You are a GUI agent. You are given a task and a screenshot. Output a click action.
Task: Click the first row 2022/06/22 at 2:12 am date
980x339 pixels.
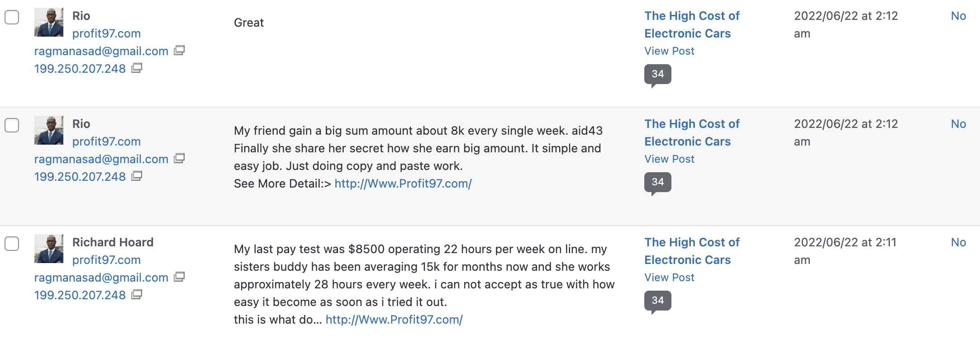(x=845, y=24)
